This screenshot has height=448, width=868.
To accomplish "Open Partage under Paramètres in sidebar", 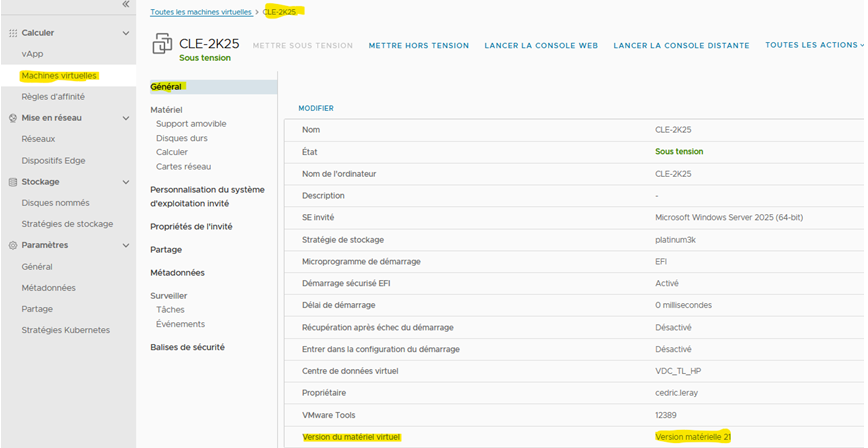I will pyautogui.click(x=37, y=309).
